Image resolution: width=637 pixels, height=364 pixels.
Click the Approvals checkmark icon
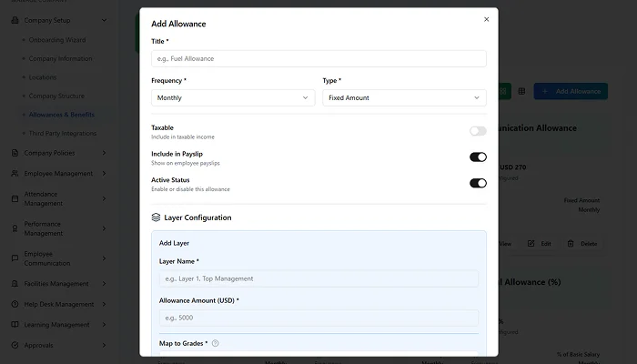[15, 346]
